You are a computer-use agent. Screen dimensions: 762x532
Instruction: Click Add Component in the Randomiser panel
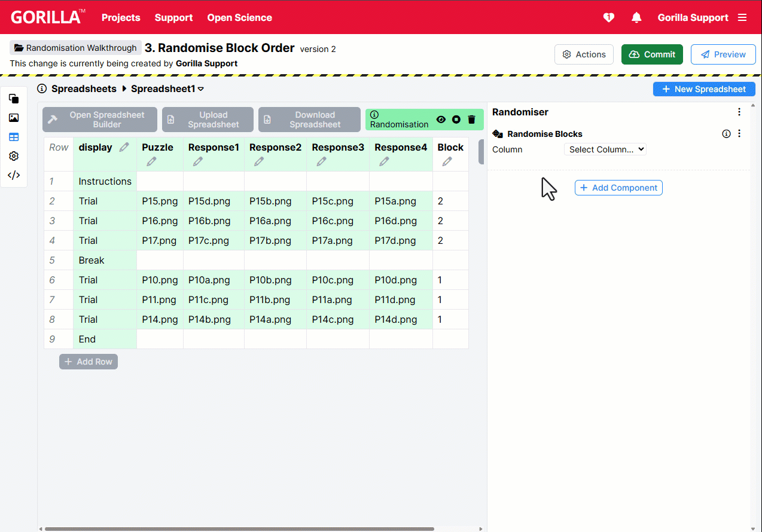(x=618, y=187)
